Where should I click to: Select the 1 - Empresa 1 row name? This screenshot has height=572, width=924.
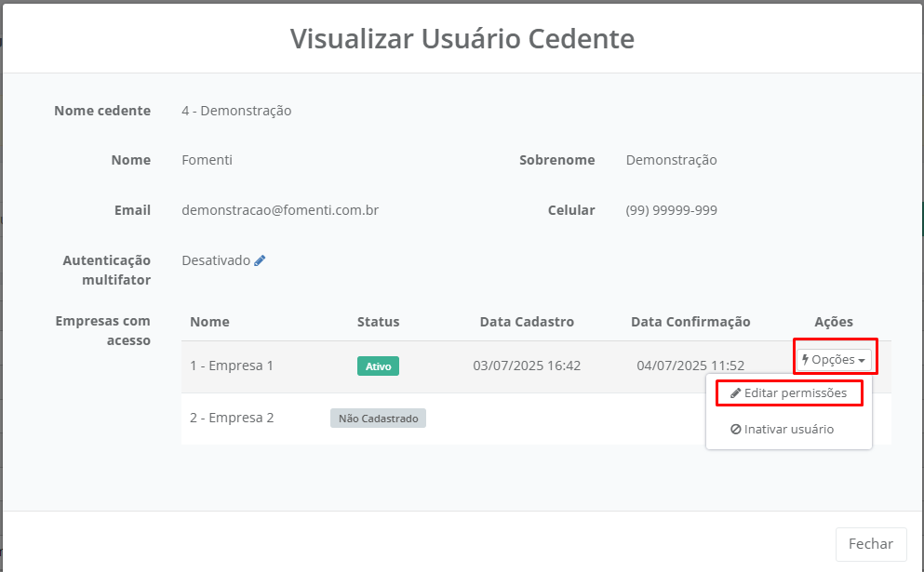pyautogui.click(x=232, y=366)
